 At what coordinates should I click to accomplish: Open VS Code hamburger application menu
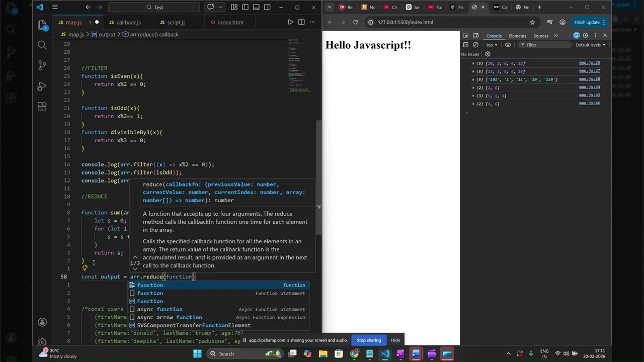(55, 7)
